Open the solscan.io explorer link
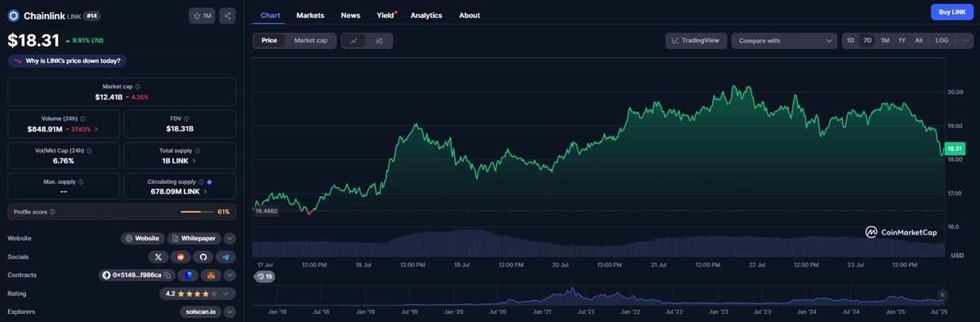 pyautogui.click(x=201, y=311)
